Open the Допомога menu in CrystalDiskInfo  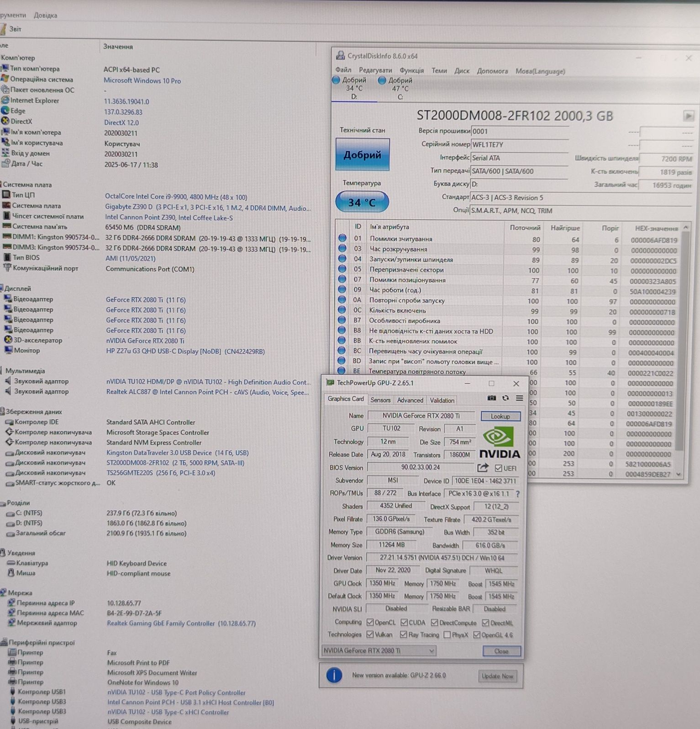tap(492, 71)
